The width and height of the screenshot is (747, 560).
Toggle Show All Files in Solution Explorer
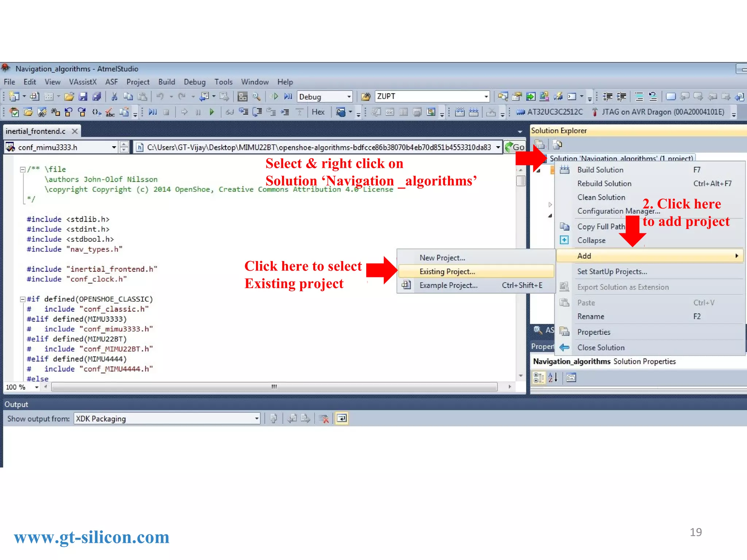pos(557,145)
